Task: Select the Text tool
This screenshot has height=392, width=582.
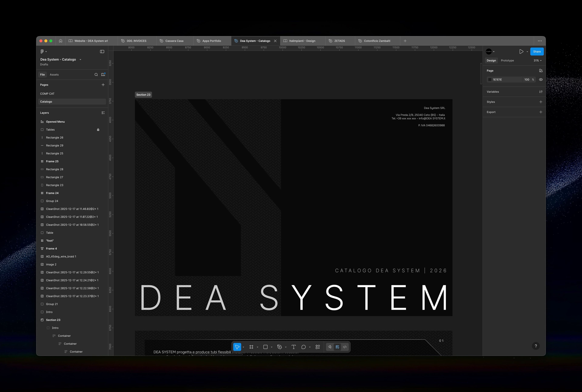Action: (293, 347)
